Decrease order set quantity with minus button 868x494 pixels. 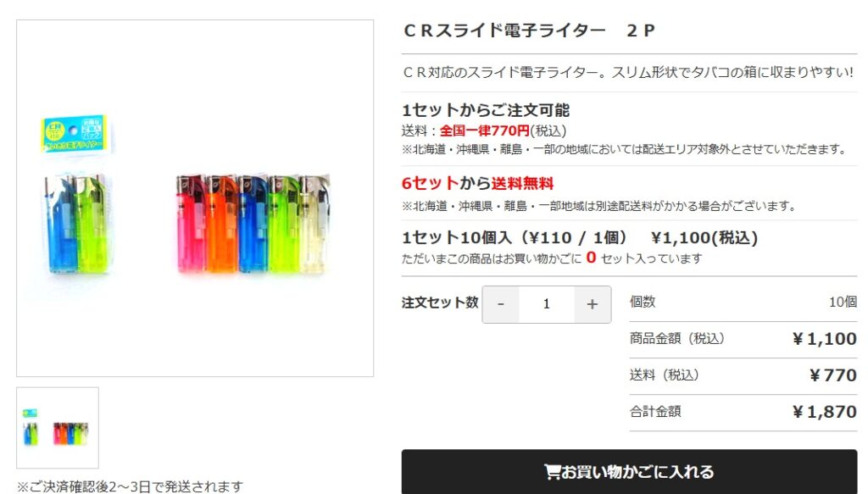[x=501, y=304]
